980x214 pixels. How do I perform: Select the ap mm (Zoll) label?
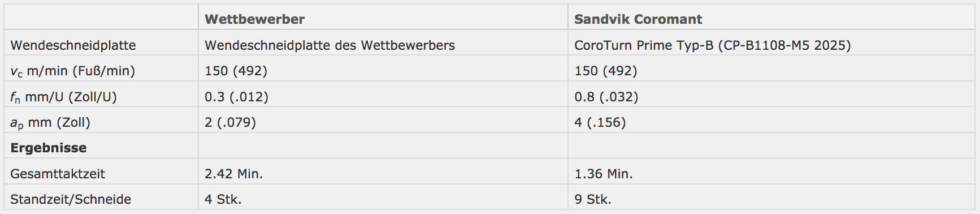pos(50,123)
